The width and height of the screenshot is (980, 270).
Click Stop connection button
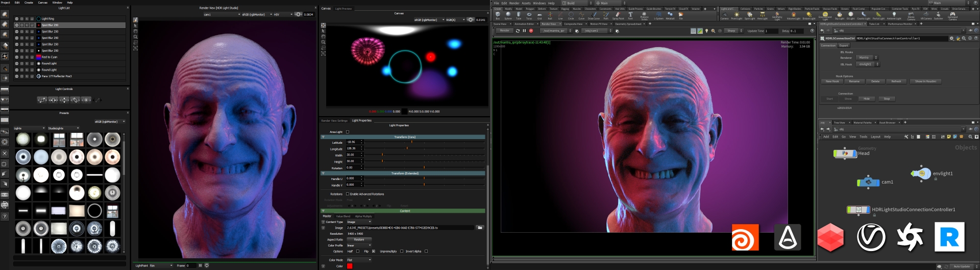(x=887, y=99)
